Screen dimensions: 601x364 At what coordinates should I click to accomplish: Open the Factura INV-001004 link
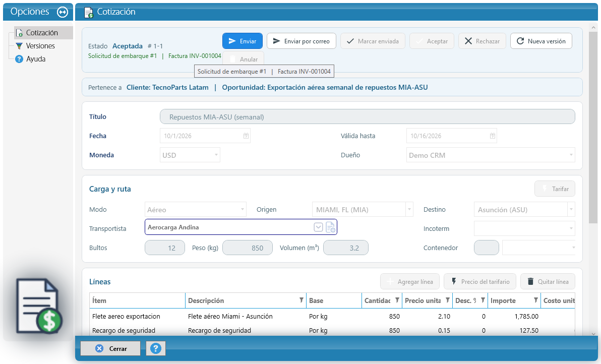(195, 56)
